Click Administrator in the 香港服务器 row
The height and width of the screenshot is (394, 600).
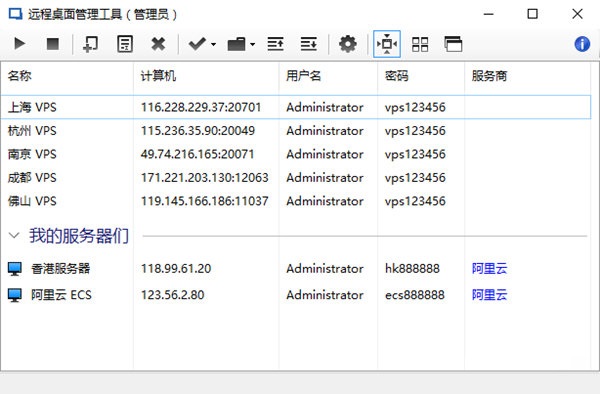coord(325,269)
